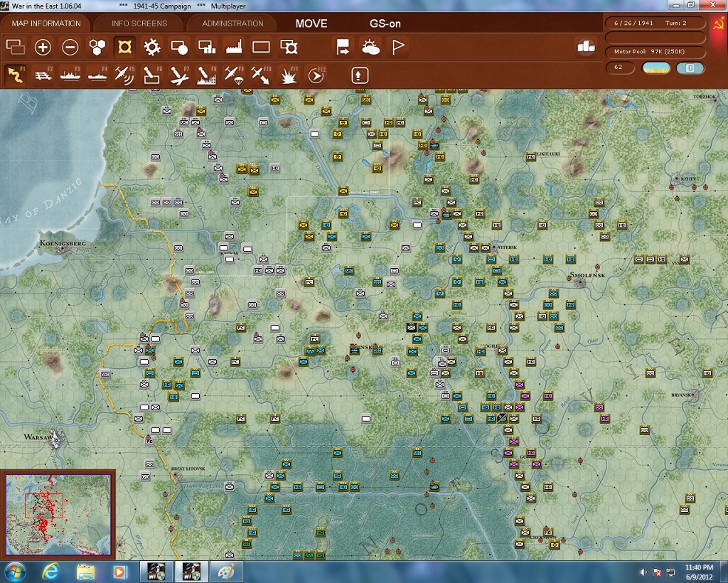Click the MOVE mode label
728x583 pixels.
[x=311, y=23]
